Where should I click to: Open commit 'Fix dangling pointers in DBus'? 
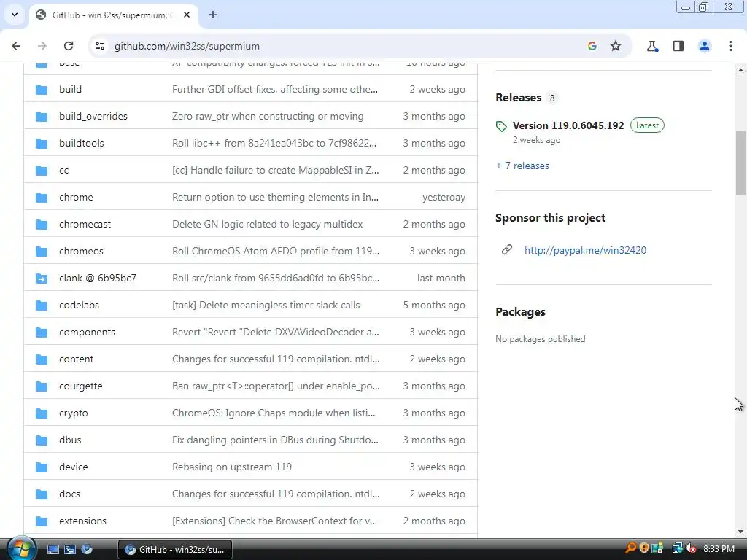275,440
